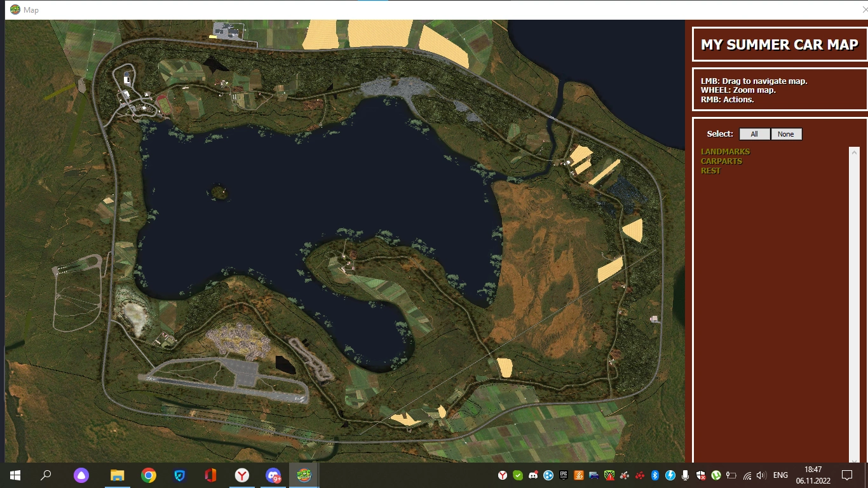This screenshot has height=488, width=868.
Task: Click the microphone tray icon
Action: (686, 475)
